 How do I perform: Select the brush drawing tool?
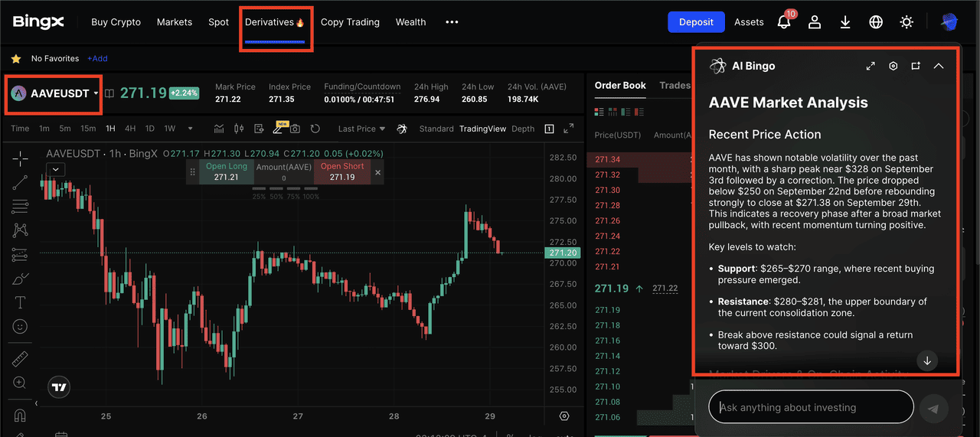21,279
